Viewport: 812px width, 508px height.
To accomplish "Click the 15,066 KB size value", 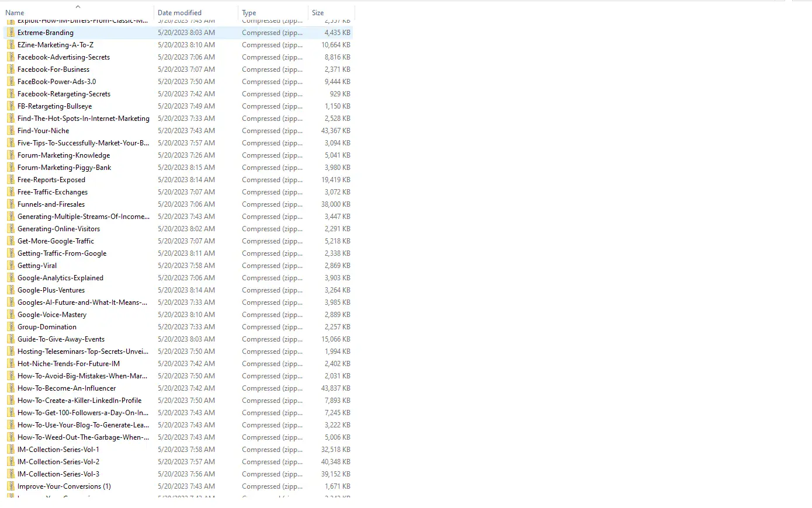I will coord(336,339).
